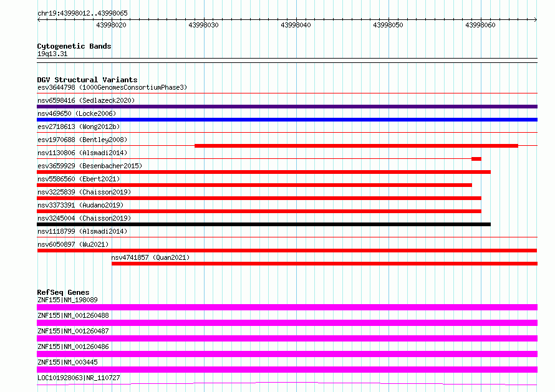
Task: Select gene label ZNF155|NM_003445
Action: (x=67, y=362)
